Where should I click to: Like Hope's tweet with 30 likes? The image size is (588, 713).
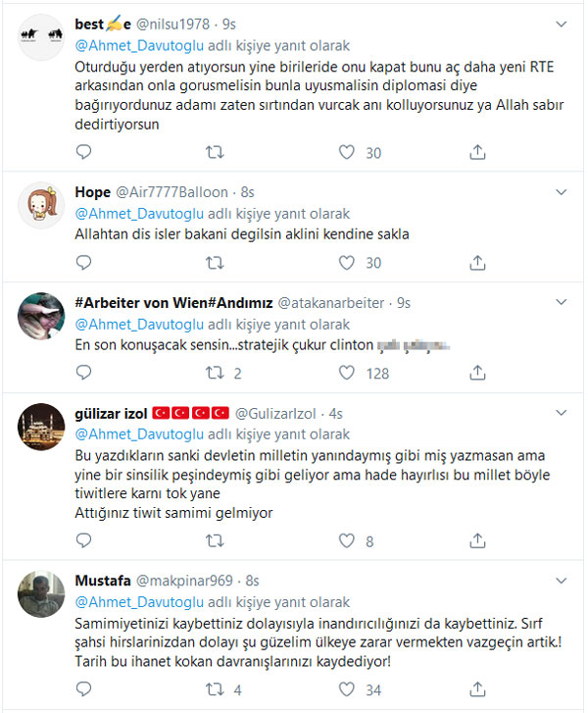[346, 263]
